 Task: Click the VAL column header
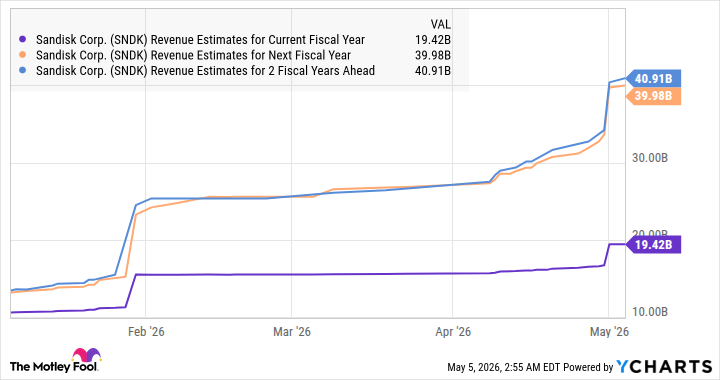click(440, 24)
